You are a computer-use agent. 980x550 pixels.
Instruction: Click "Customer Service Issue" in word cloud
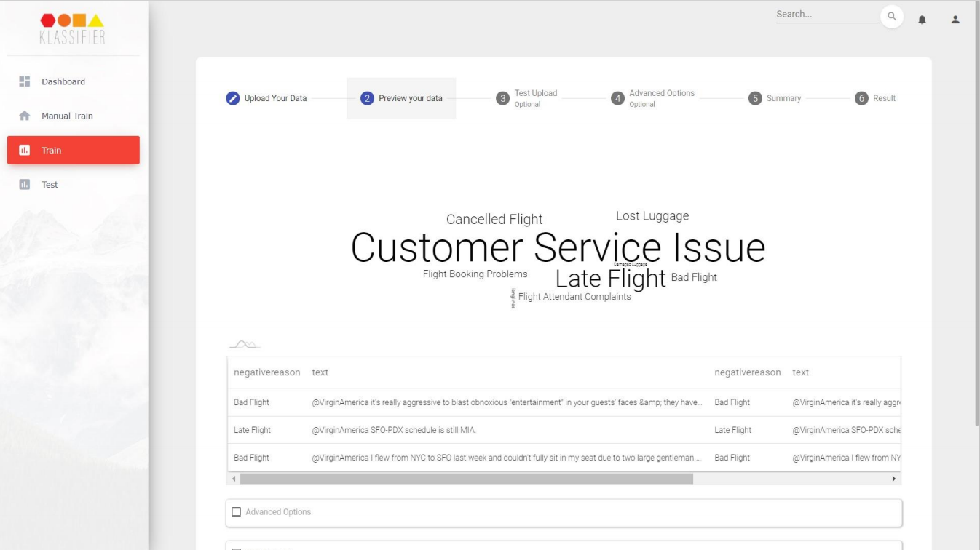pos(558,247)
